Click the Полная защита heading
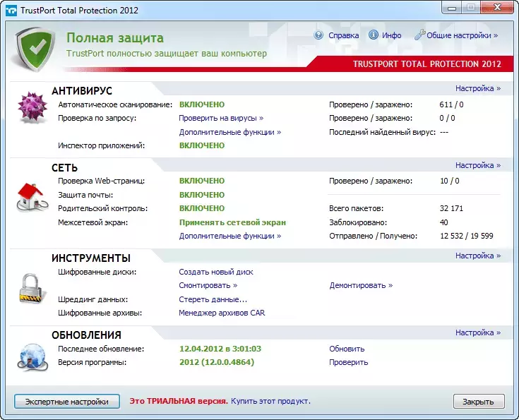The width and height of the screenshot is (519, 420). (x=115, y=37)
